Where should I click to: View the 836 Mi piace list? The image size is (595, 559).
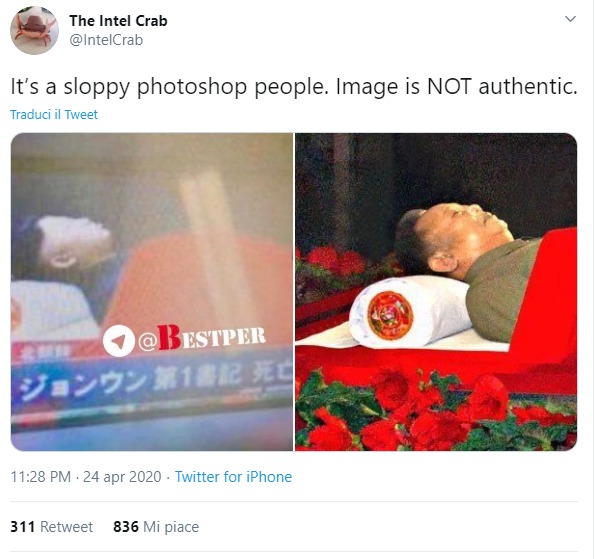(x=156, y=527)
